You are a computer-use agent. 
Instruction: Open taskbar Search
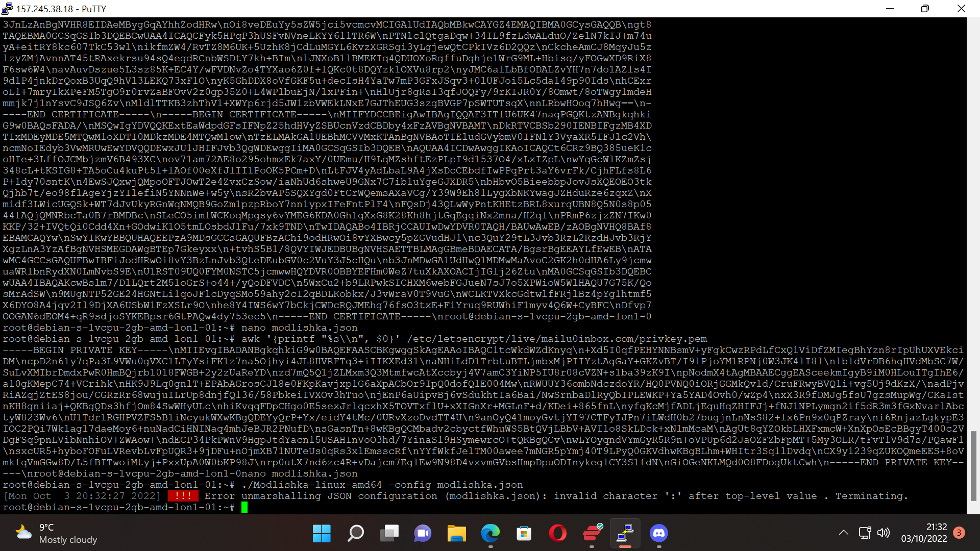[355, 534]
